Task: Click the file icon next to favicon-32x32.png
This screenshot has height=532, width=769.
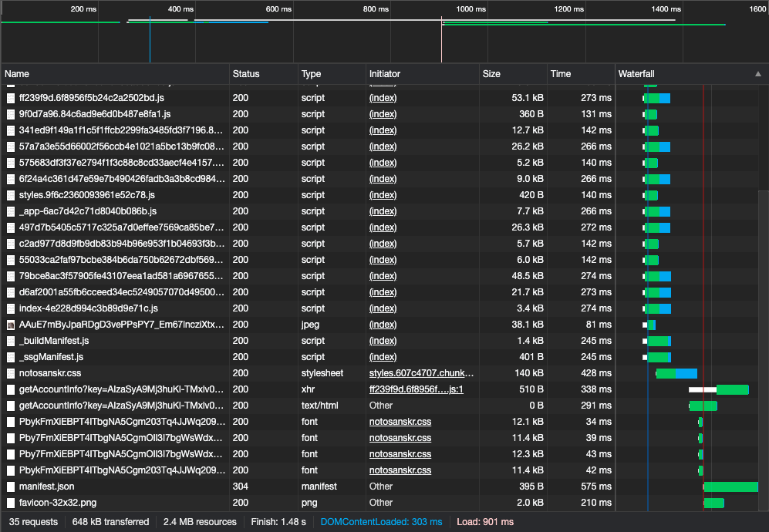Action: [x=11, y=503]
